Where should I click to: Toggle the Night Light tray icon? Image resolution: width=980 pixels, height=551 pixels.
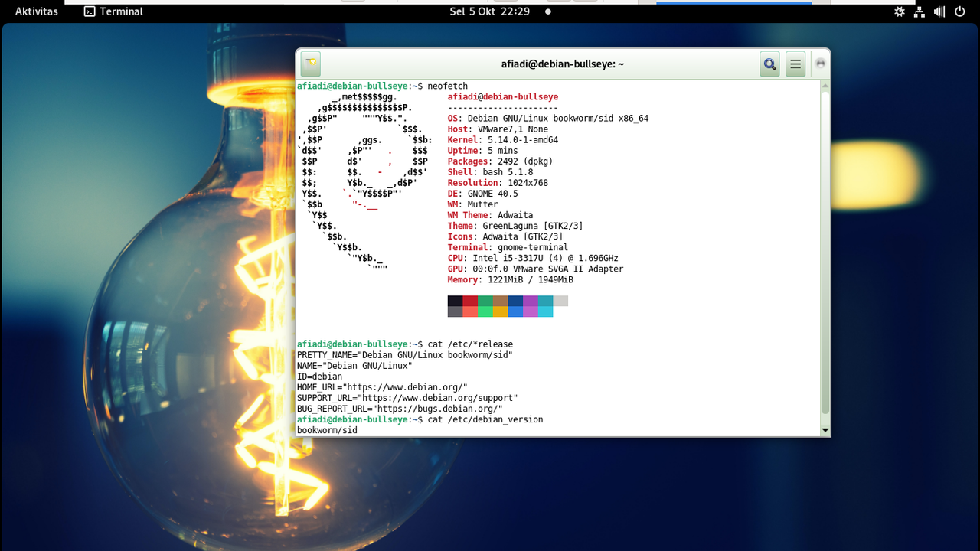900,11
